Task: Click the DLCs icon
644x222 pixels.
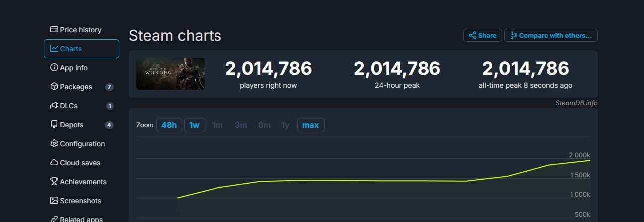Action: pos(54,106)
